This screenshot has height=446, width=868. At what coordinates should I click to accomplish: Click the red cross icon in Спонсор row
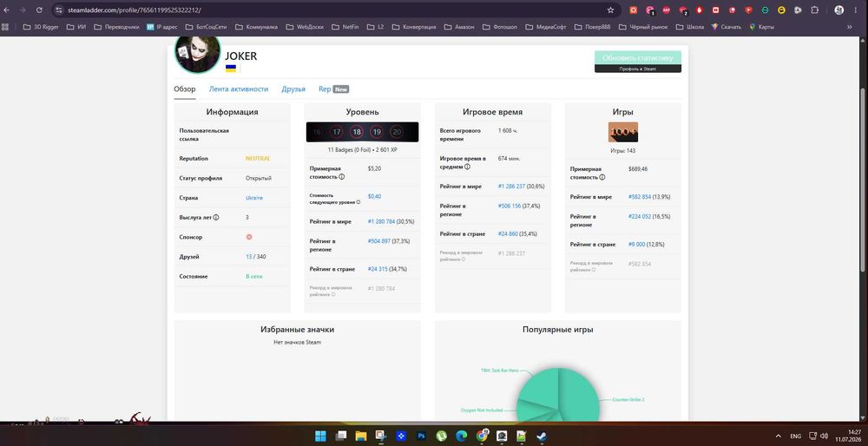(x=249, y=237)
